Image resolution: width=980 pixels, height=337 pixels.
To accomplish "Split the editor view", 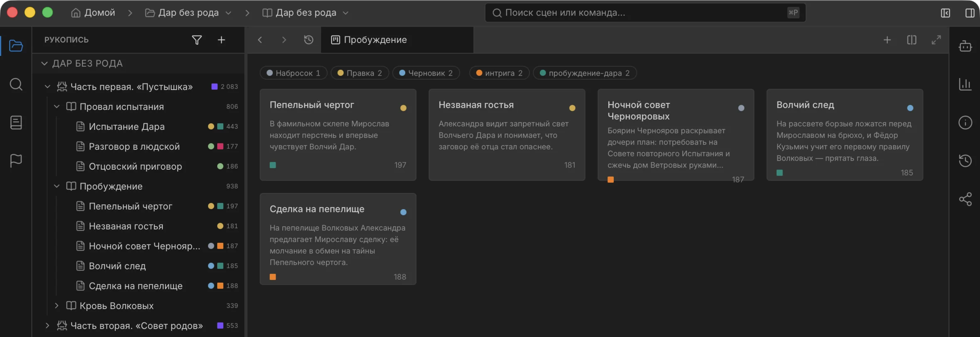I will click(x=912, y=40).
